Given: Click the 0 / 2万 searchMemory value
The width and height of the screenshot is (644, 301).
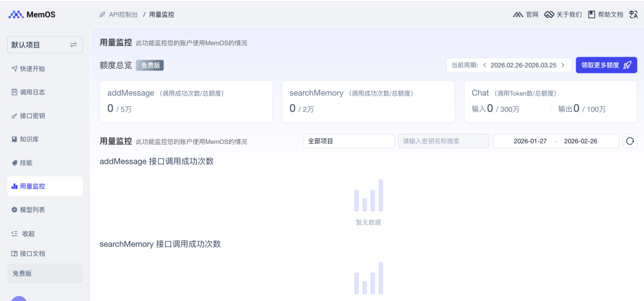Looking at the screenshot, I should coord(302,109).
